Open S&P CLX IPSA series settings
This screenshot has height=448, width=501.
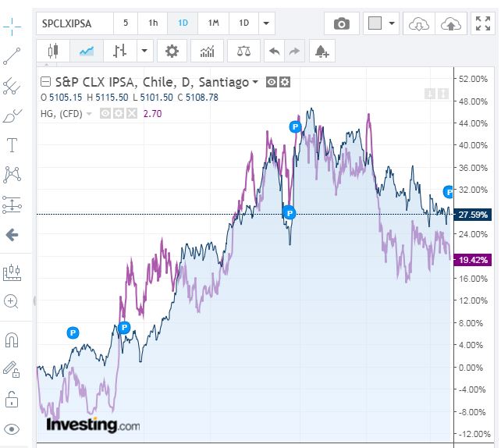click(x=285, y=82)
